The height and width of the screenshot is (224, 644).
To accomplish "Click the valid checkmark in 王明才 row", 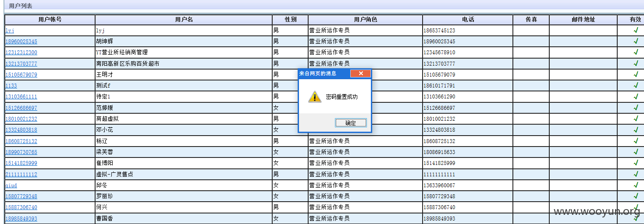I will (x=636, y=74).
